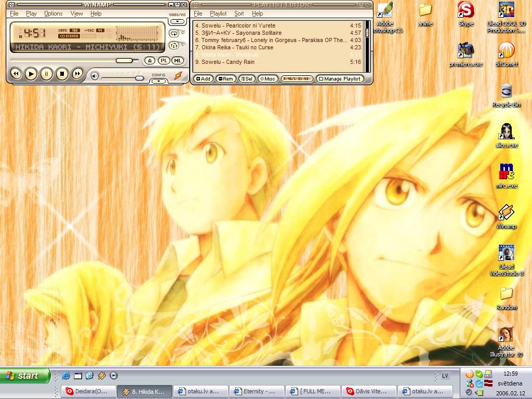Click the Winamp volume slider handle
Viewport: 532px width, 399px height.
pyautogui.click(x=139, y=78)
